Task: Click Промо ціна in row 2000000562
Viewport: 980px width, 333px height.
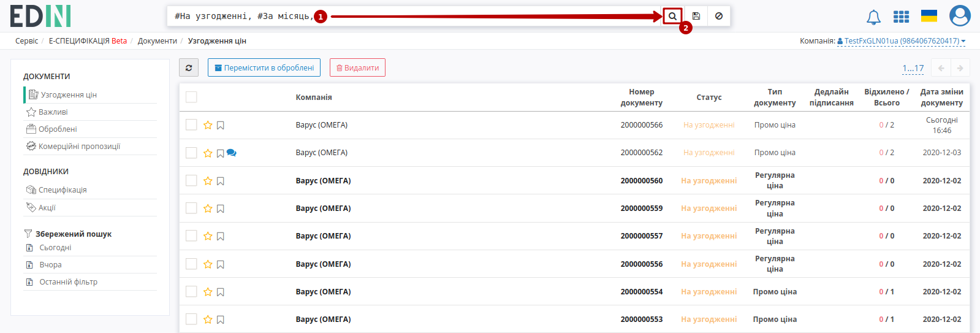Action: click(775, 153)
